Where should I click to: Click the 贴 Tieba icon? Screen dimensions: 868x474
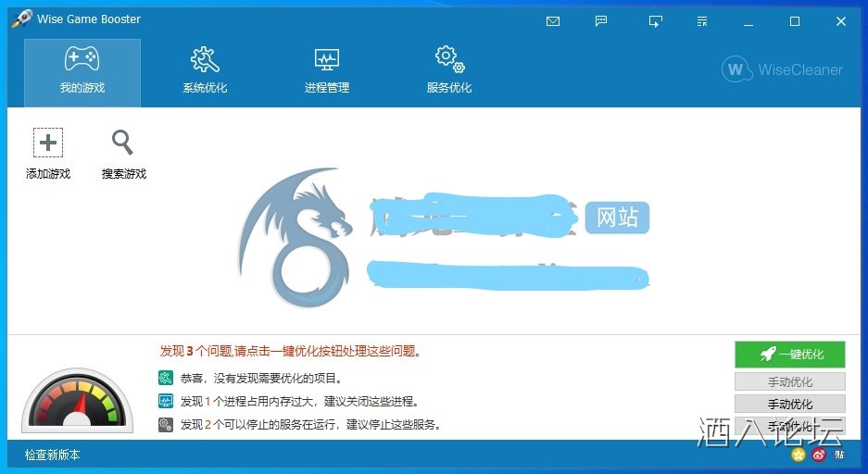pyautogui.click(x=839, y=455)
